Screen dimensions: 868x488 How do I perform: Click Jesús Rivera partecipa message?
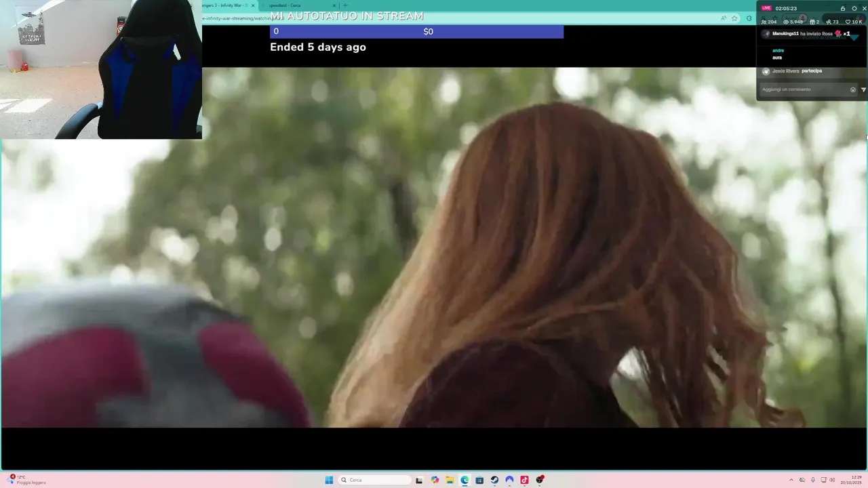[x=792, y=70]
